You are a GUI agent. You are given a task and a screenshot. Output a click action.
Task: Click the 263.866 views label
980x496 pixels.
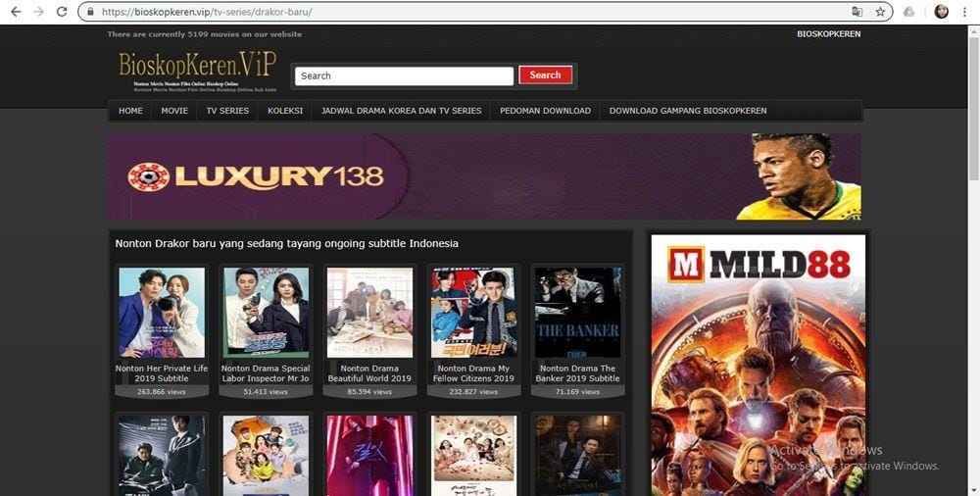(162, 392)
